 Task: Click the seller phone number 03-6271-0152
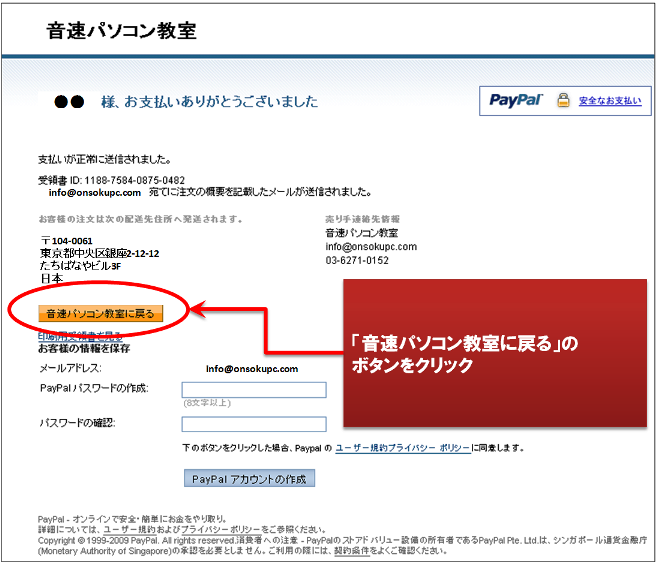tap(357, 261)
